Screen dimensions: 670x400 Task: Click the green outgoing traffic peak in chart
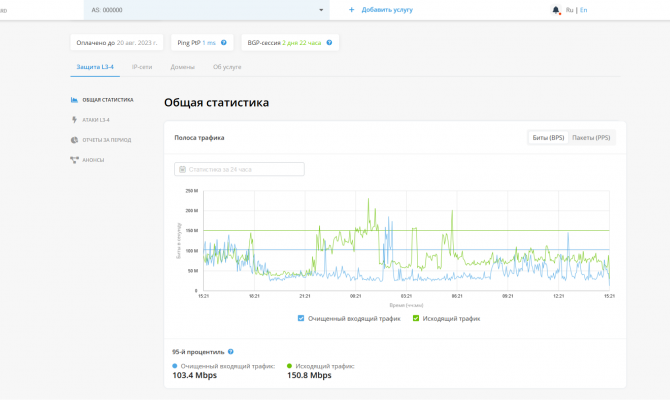click(368, 200)
